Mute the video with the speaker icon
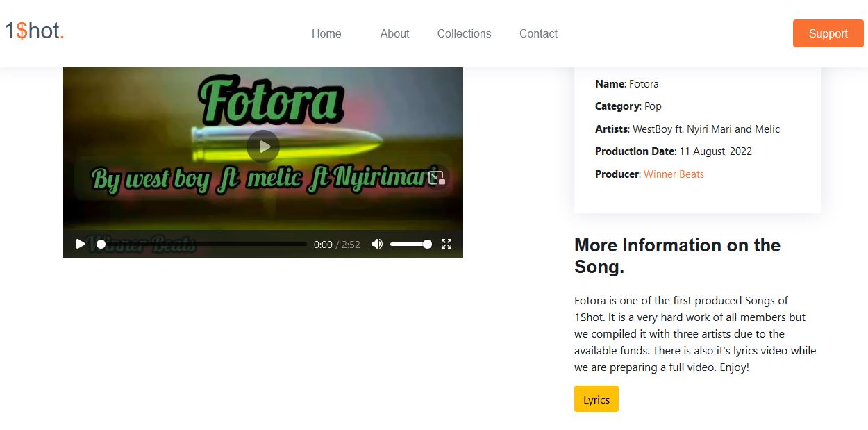868x430 pixels. [x=377, y=244]
